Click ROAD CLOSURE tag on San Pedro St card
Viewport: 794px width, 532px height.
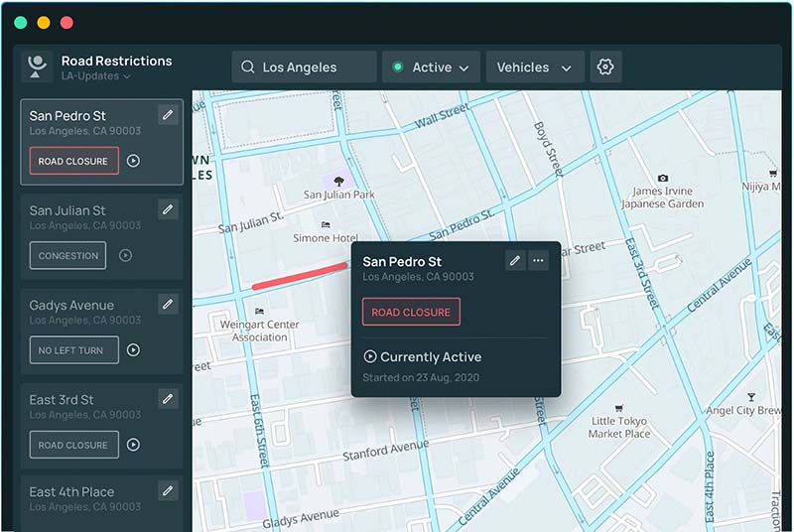[73, 161]
